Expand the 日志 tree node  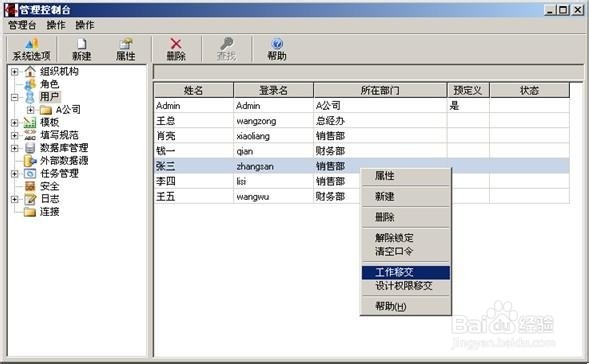[14, 199]
